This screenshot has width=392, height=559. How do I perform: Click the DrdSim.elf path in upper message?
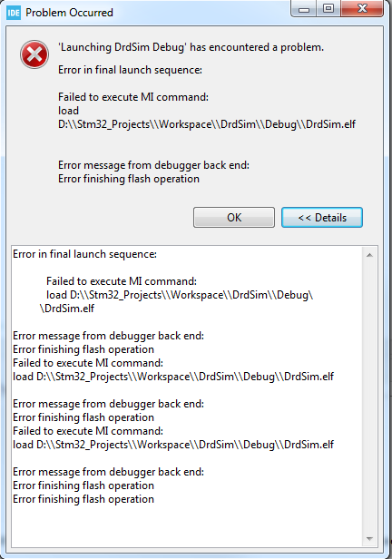(207, 124)
